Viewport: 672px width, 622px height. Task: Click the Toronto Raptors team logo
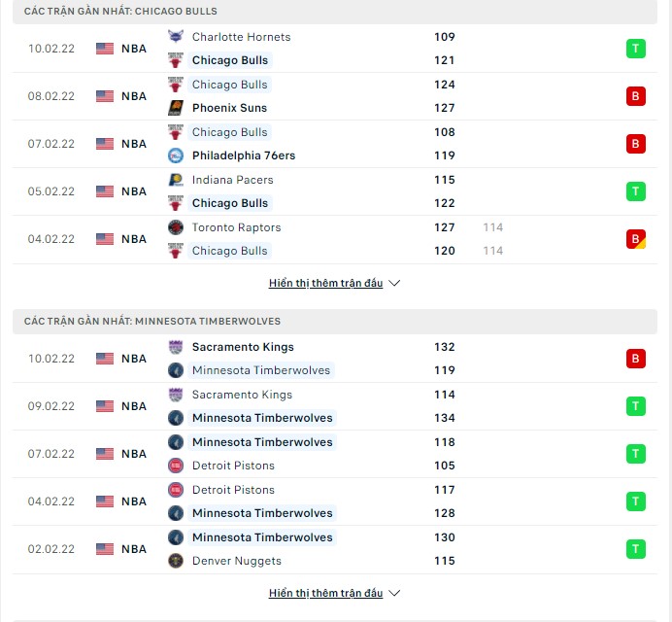tap(176, 227)
